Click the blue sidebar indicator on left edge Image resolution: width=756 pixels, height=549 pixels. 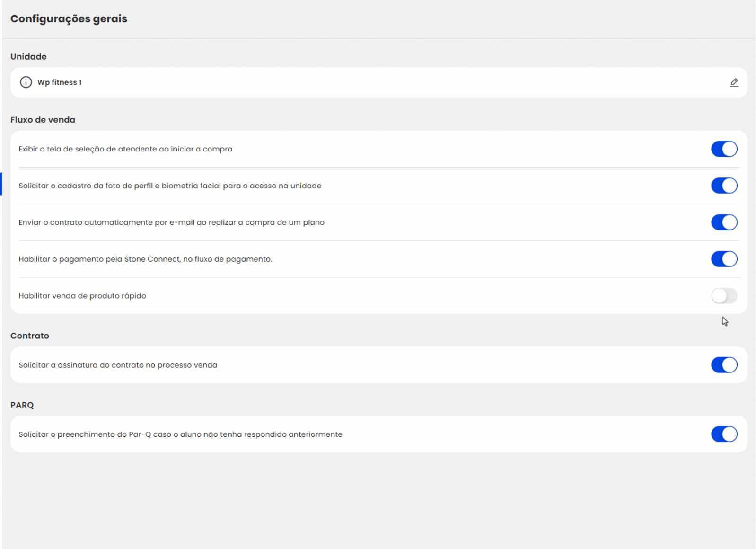1,184
